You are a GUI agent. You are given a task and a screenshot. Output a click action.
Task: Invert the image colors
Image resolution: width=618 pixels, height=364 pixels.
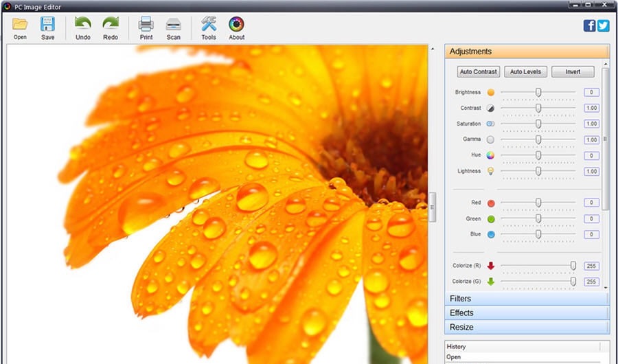[573, 71]
